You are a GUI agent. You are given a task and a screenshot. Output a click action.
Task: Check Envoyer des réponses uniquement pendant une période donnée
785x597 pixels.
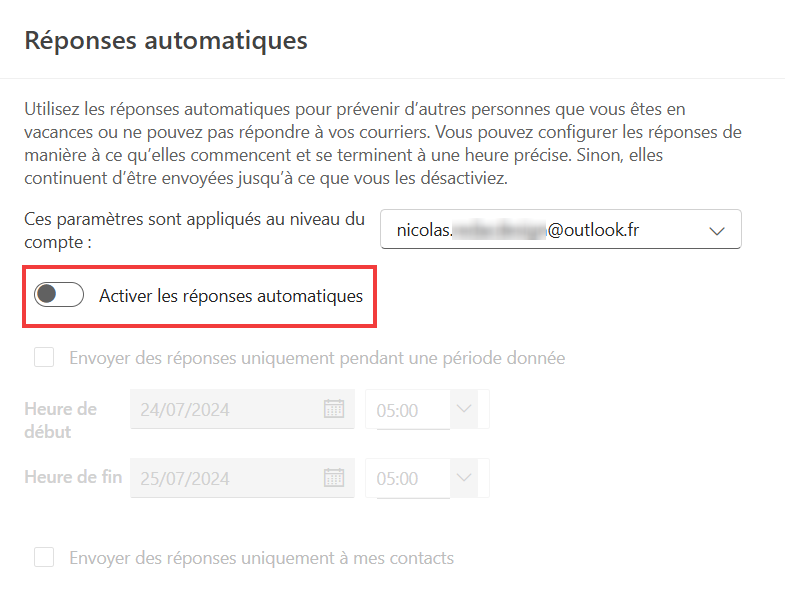coord(44,358)
